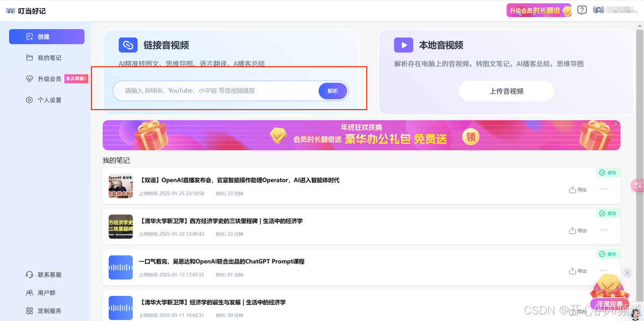Click the pink translate floating icon

pyautogui.click(x=637, y=185)
